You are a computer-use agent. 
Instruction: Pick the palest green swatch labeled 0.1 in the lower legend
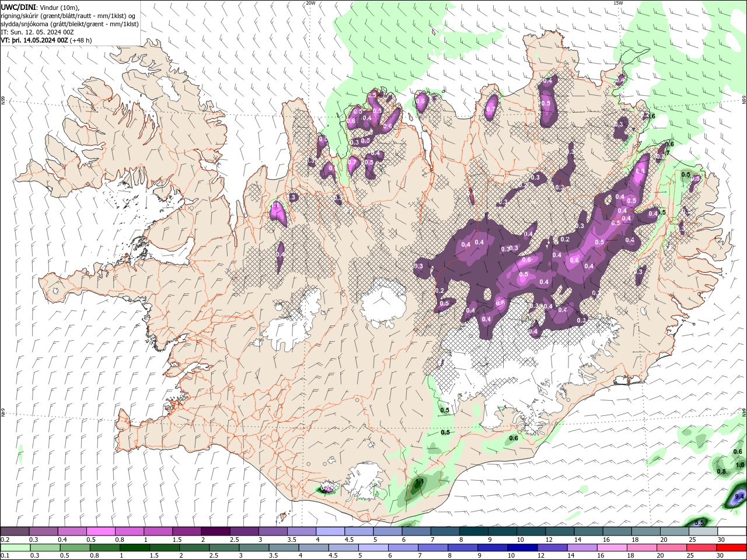click(16, 548)
